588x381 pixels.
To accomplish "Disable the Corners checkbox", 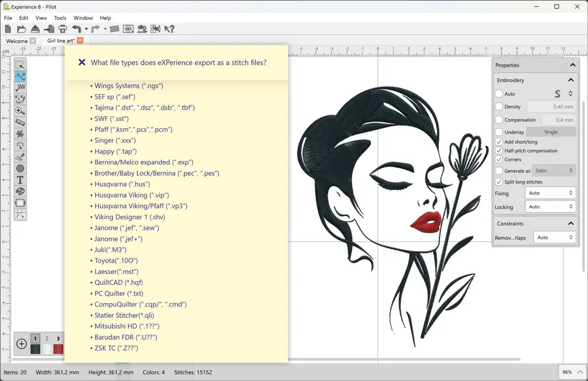I will coord(499,160).
